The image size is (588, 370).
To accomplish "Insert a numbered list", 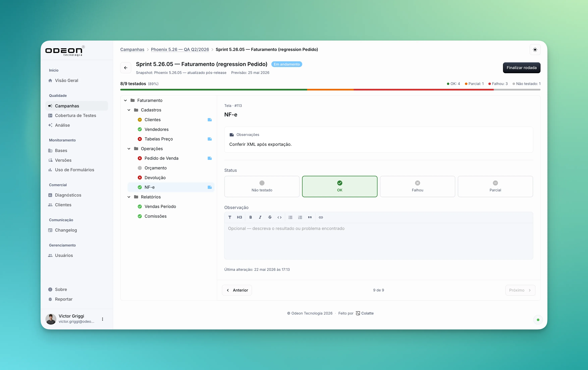I will [x=300, y=217].
